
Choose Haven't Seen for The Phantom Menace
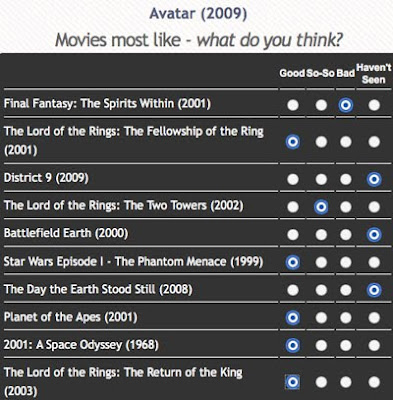tap(374, 262)
